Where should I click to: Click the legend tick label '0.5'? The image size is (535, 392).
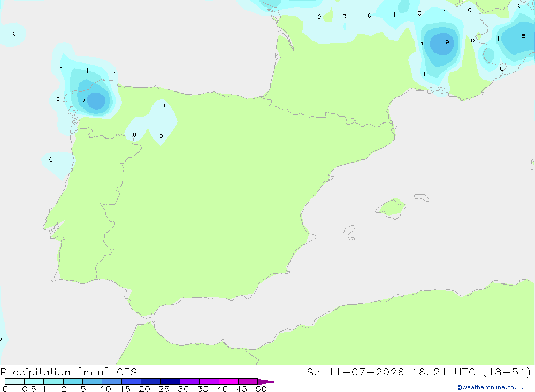point(29,389)
